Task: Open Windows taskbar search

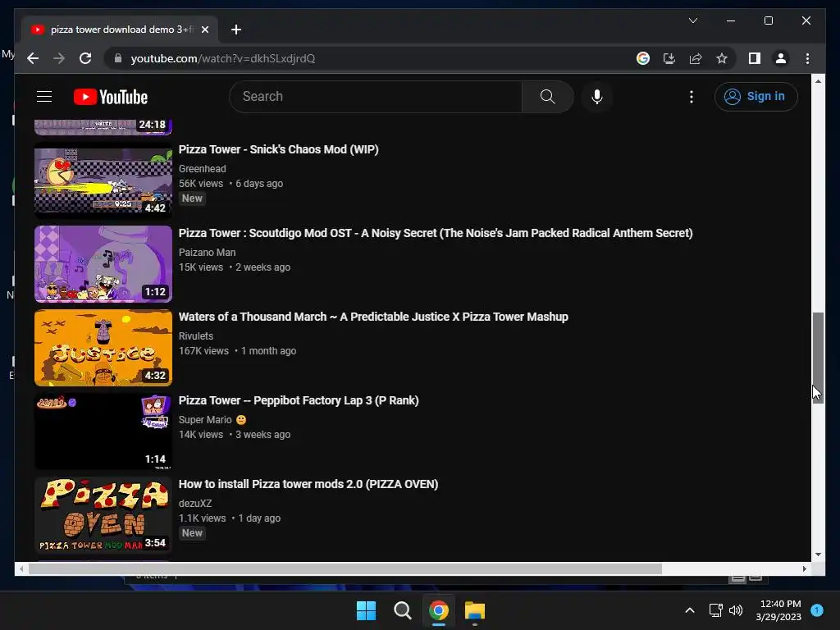Action: 402,610
